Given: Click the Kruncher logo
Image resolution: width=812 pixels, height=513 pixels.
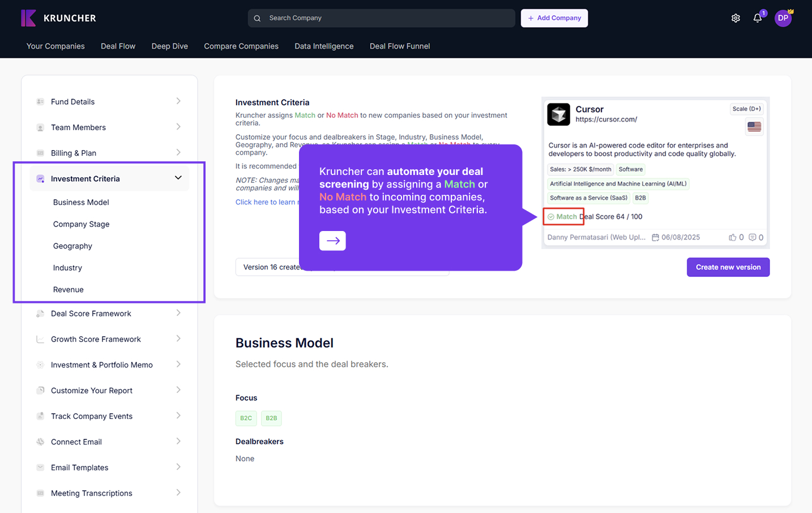Looking at the screenshot, I should pyautogui.click(x=58, y=18).
